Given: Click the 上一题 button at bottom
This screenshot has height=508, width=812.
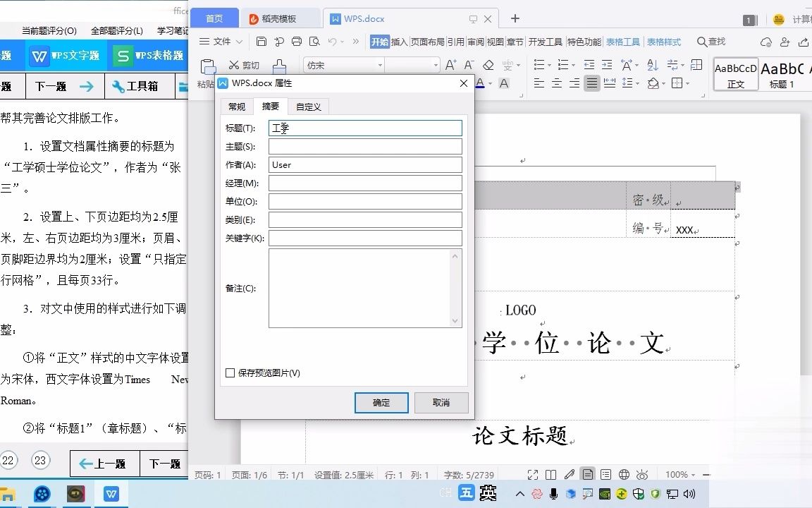Looking at the screenshot, I should (x=104, y=464).
